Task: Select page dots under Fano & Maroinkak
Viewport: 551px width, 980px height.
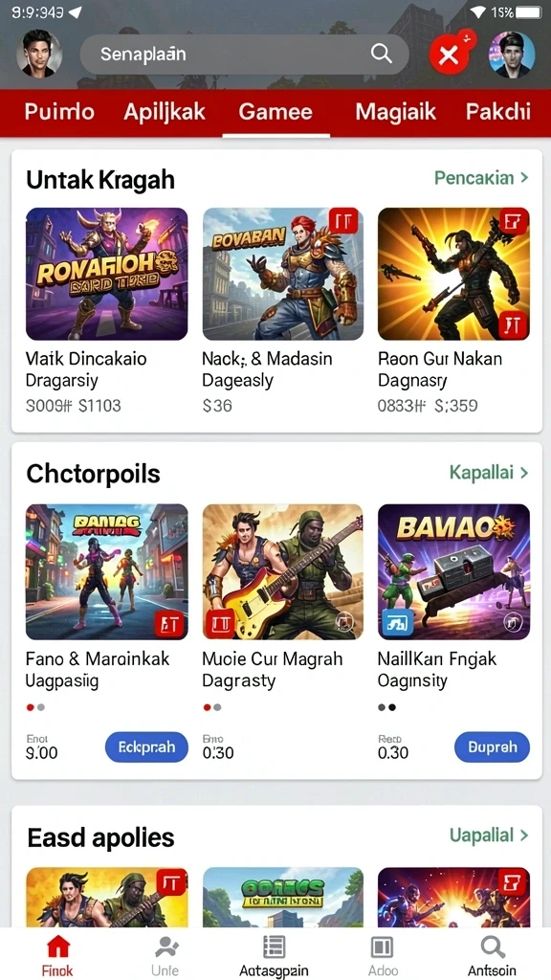Action: pos(35,707)
